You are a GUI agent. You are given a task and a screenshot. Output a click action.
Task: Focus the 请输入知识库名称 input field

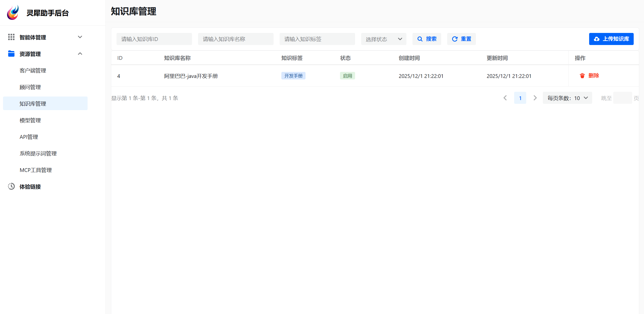pos(236,39)
